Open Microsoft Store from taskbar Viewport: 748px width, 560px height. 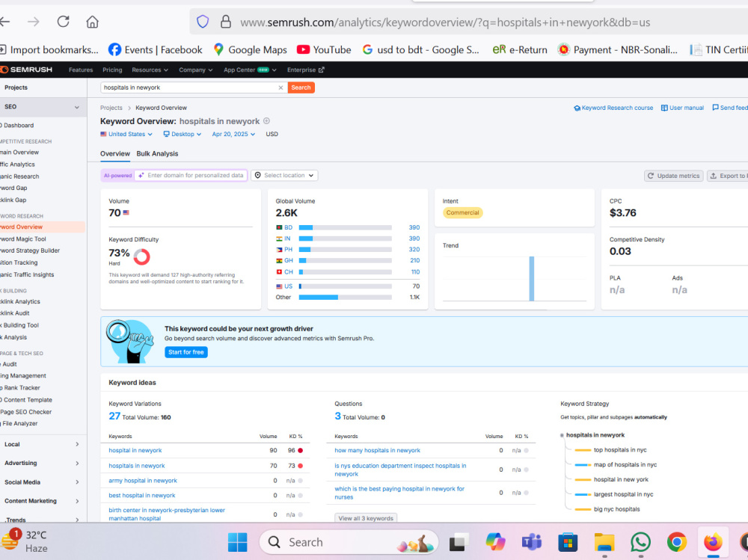[568, 542]
